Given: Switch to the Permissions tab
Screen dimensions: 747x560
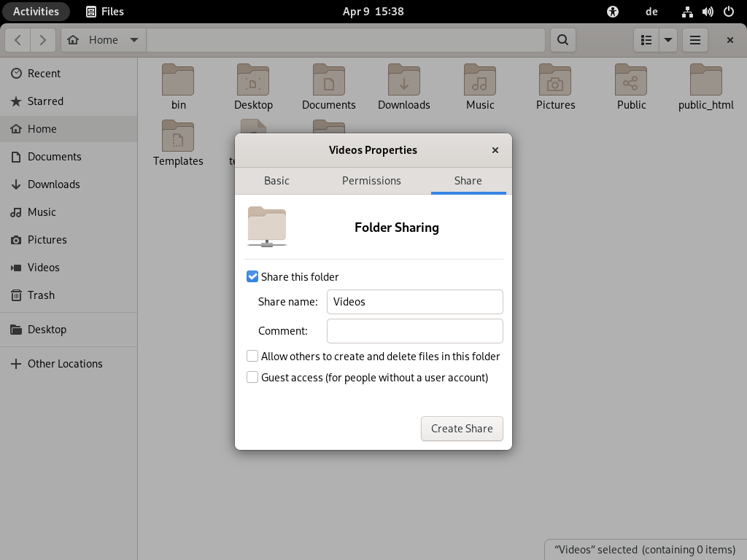Looking at the screenshot, I should 371,181.
